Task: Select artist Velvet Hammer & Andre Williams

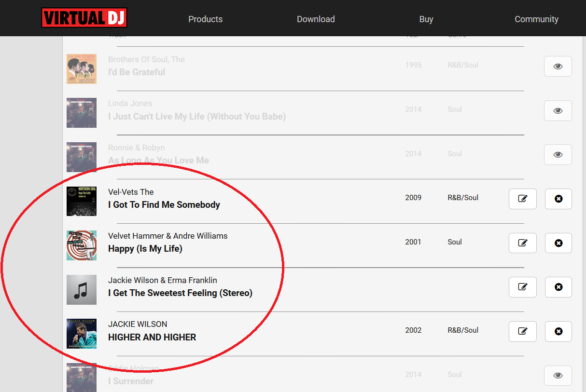Action: coord(168,236)
